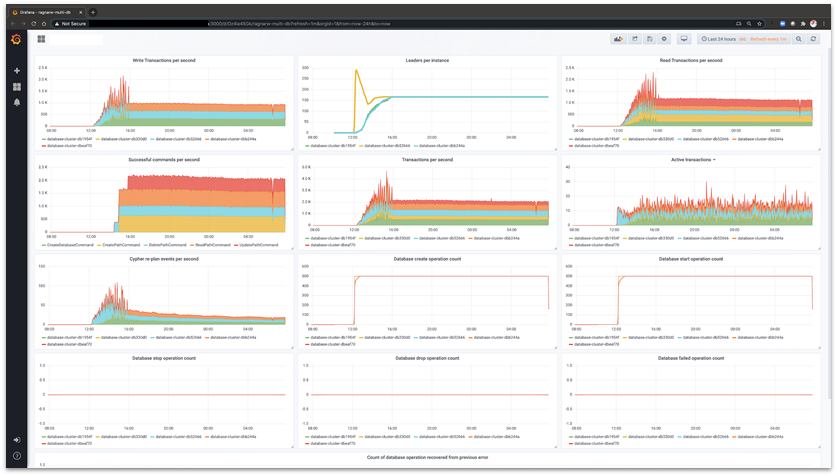837x476 pixels.
Task: Open the Database start operation count panel title
Action: [691, 259]
